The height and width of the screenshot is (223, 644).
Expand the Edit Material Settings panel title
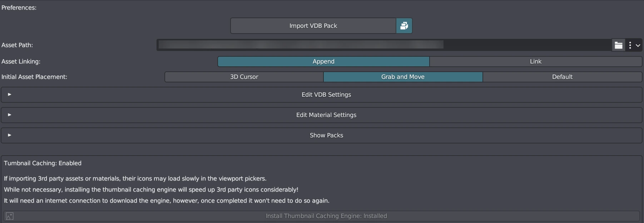click(326, 115)
